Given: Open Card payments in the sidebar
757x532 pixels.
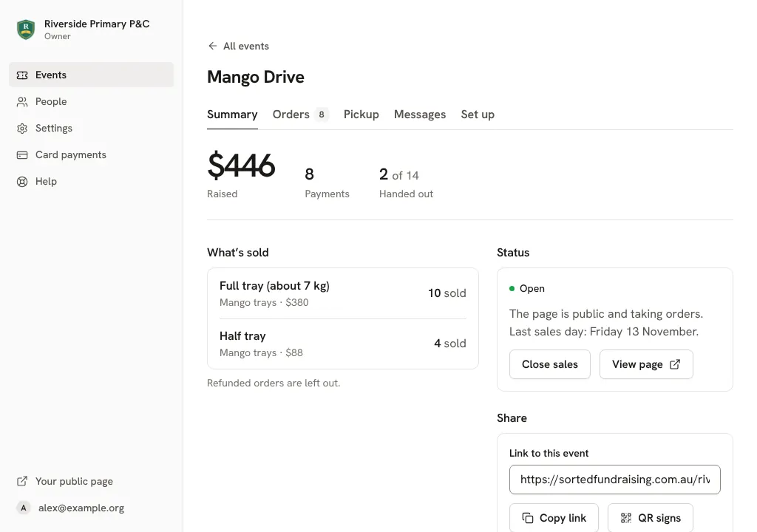Looking at the screenshot, I should pyautogui.click(x=91, y=154).
